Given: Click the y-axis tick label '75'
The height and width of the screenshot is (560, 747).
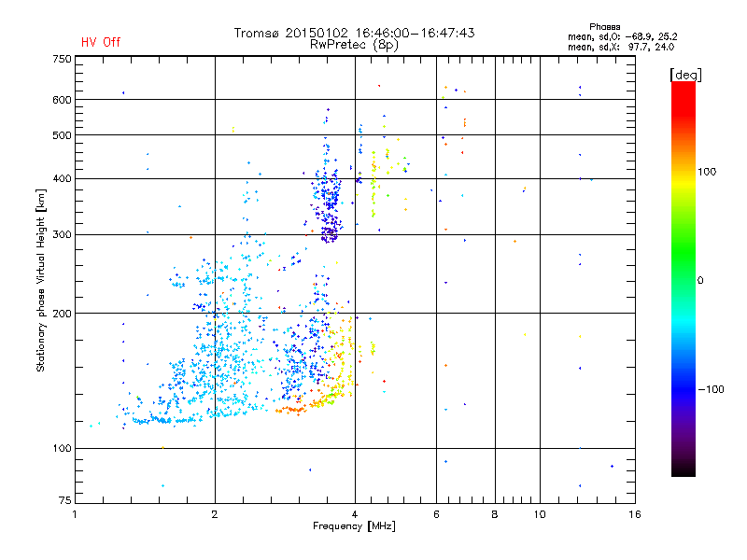Looking at the screenshot, I should pyautogui.click(x=65, y=500).
